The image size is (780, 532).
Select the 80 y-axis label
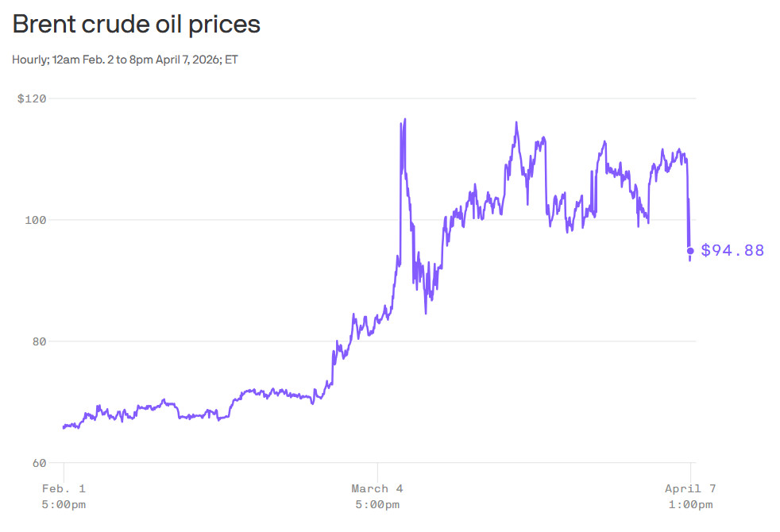[37, 341]
